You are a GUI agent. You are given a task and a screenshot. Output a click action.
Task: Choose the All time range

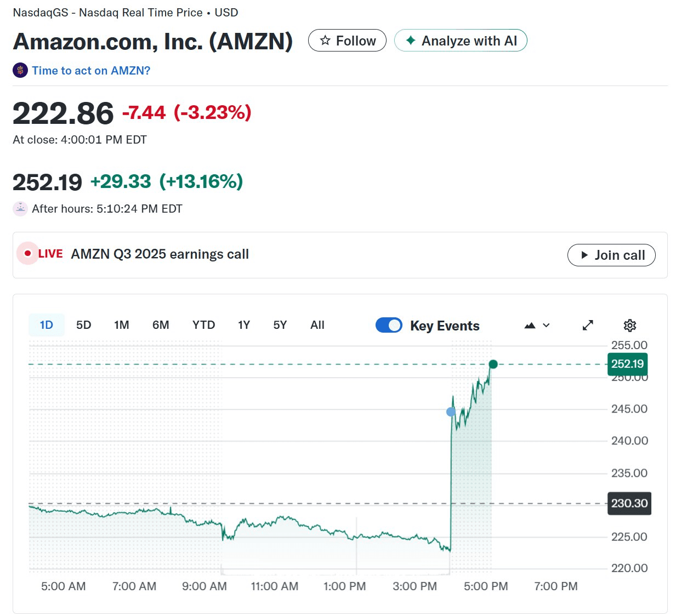pos(317,325)
